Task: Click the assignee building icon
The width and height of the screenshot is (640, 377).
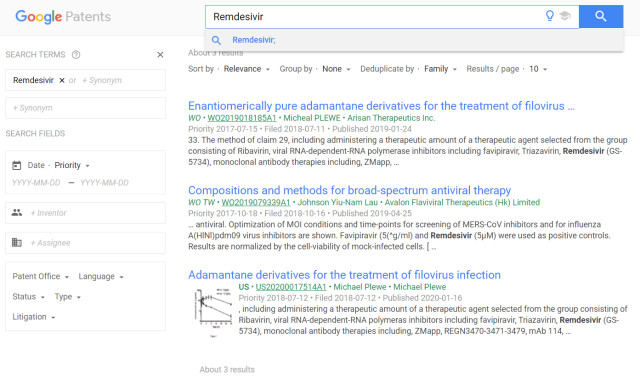Action: click(17, 242)
